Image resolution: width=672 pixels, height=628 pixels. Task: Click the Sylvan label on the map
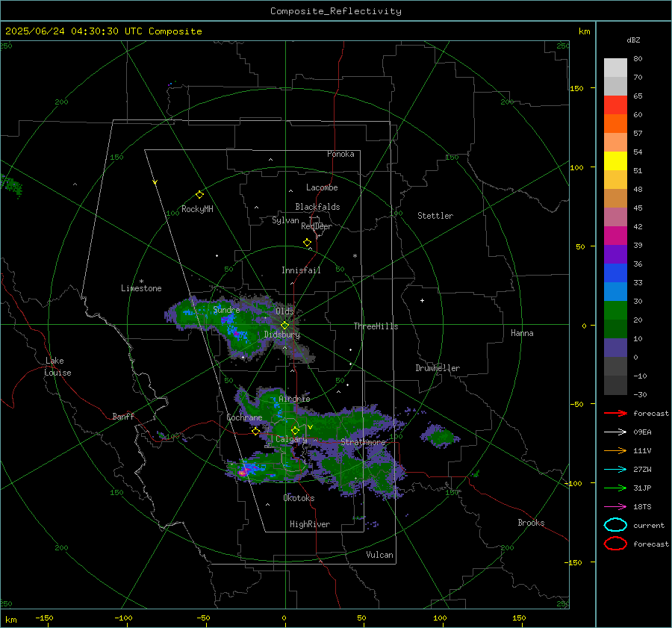[x=285, y=220]
